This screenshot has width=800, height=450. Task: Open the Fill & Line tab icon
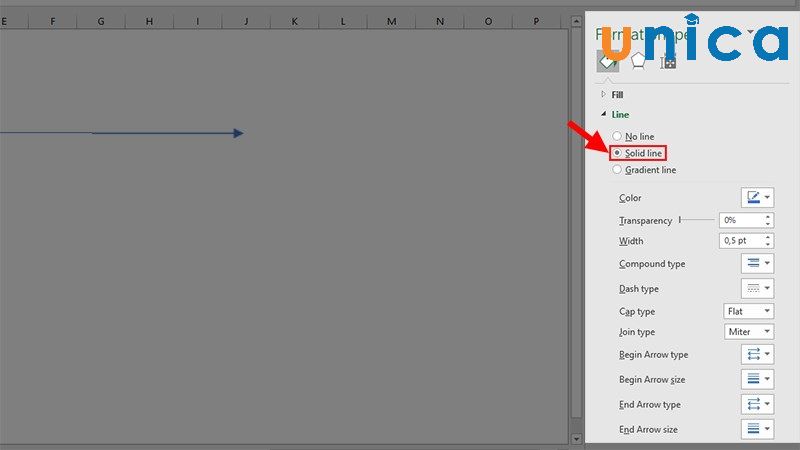608,61
